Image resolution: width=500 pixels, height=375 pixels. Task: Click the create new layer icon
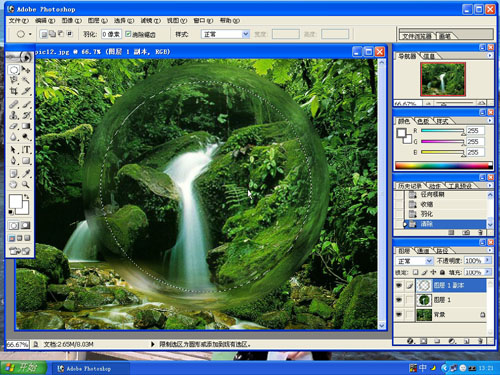(467, 341)
